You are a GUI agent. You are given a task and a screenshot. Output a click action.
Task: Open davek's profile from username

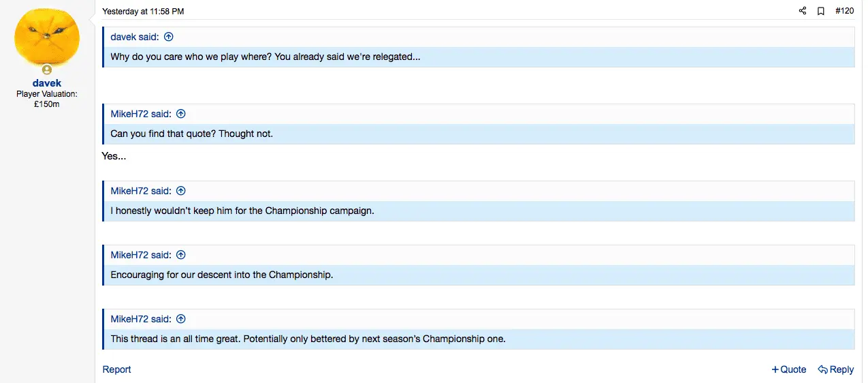(x=47, y=83)
